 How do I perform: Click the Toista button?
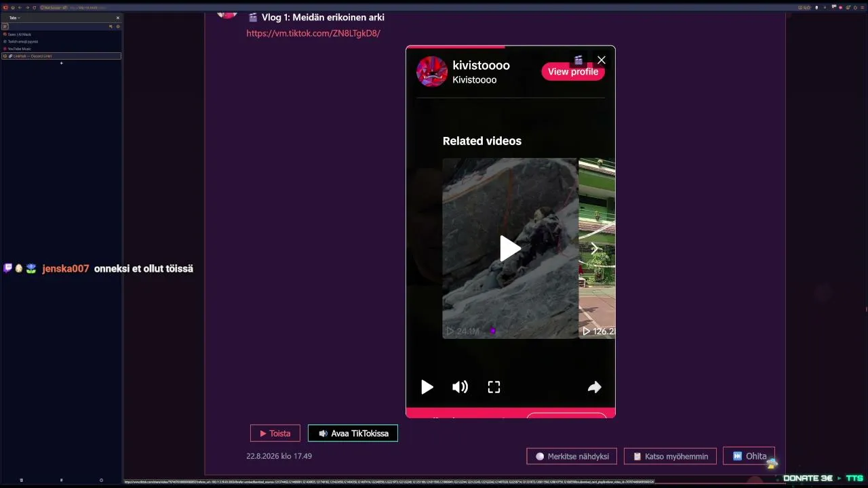pyautogui.click(x=275, y=433)
